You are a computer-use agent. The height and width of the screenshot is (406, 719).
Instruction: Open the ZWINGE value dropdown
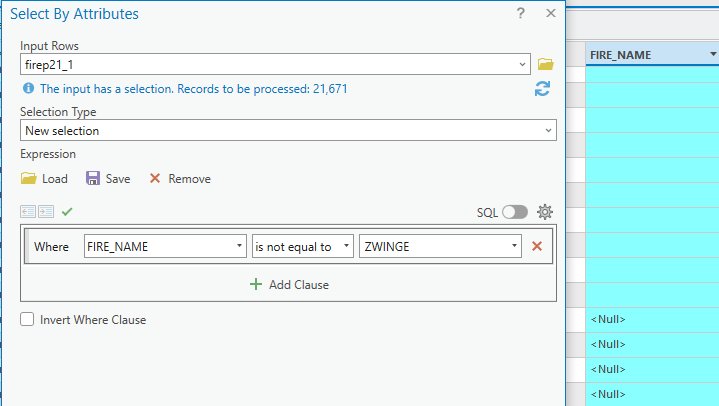point(440,246)
